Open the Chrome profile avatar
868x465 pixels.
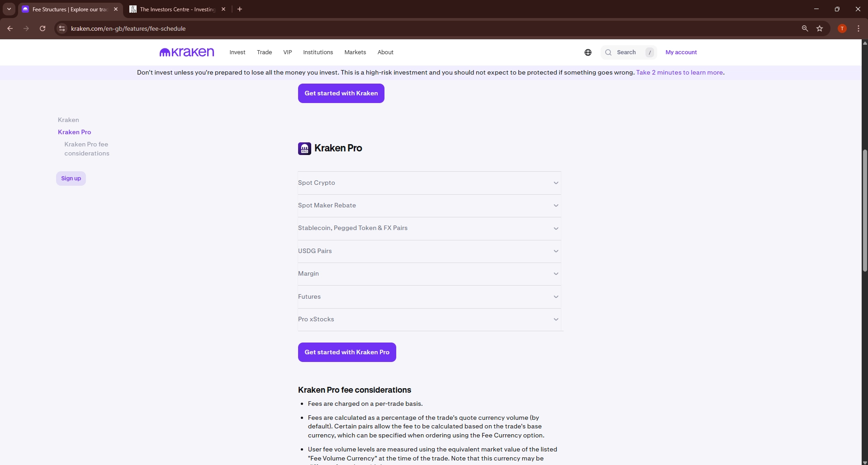point(842,28)
